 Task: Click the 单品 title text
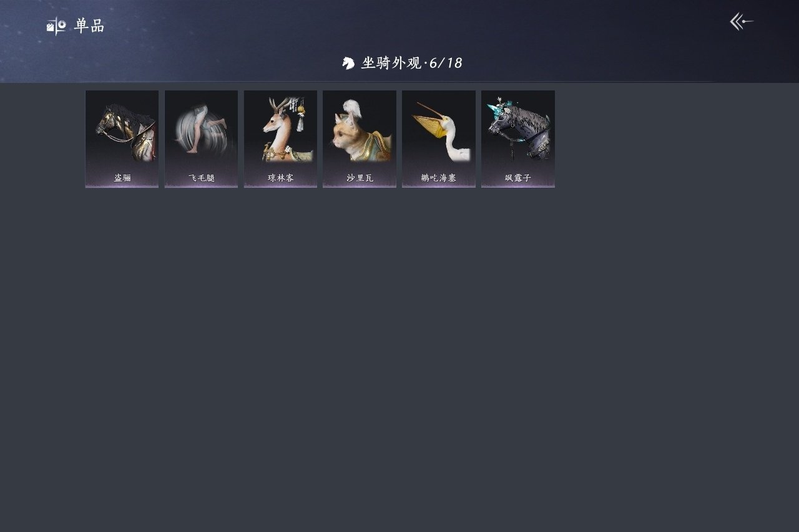(x=89, y=26)
